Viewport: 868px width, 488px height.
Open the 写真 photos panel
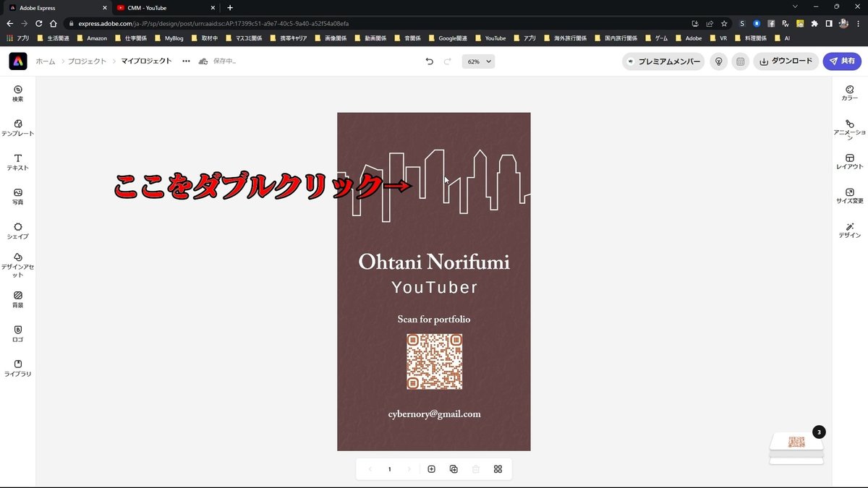[17, 197]
